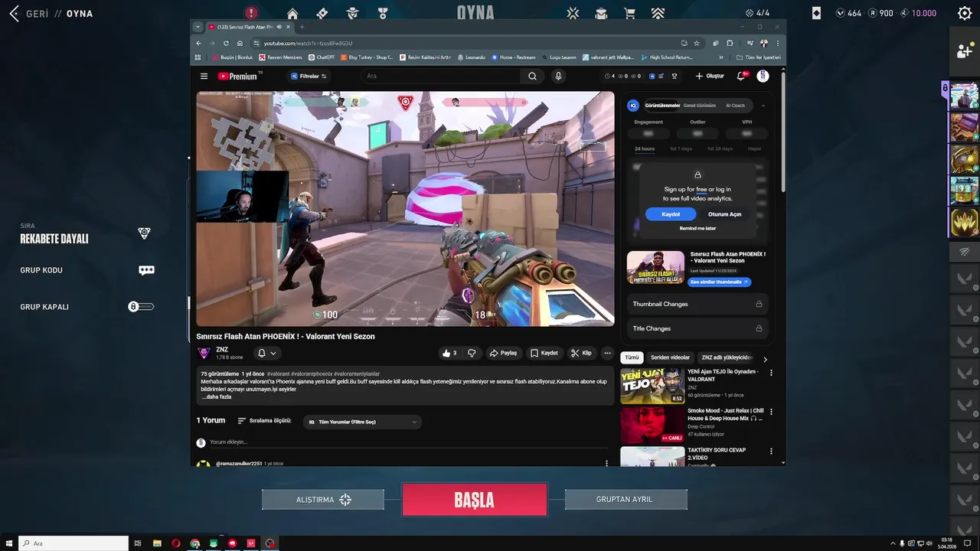This screenshot has width=980, height=551.
Task: Open the battlepass ticket icon
Action: click(x=322, y=13)
